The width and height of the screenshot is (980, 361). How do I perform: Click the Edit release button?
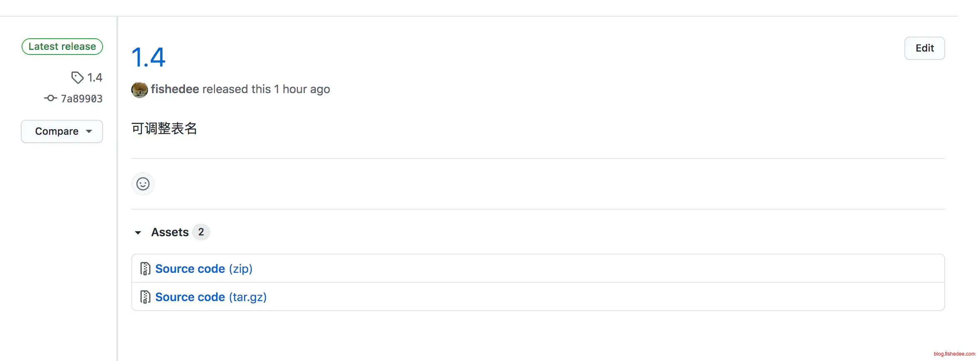point(924,48)
